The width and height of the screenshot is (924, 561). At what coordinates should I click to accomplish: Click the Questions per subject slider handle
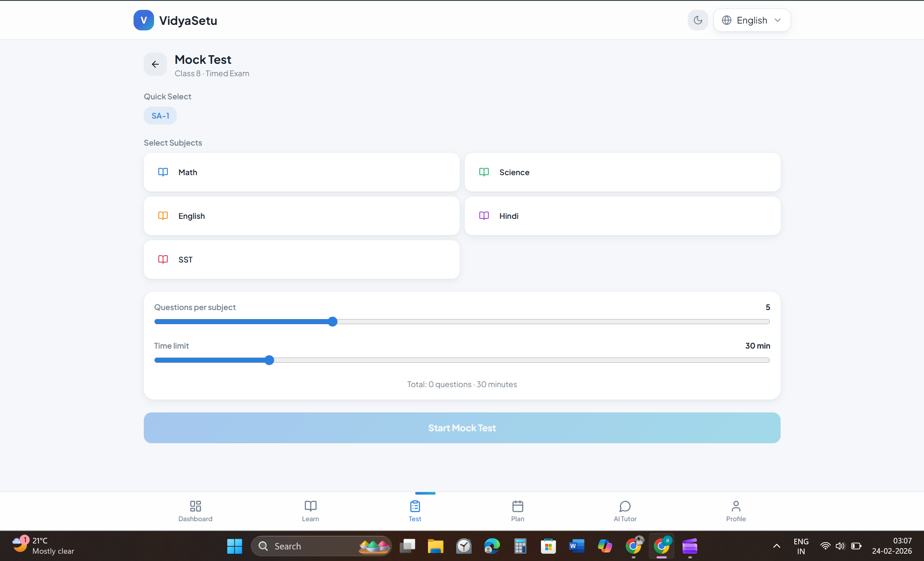333,322
